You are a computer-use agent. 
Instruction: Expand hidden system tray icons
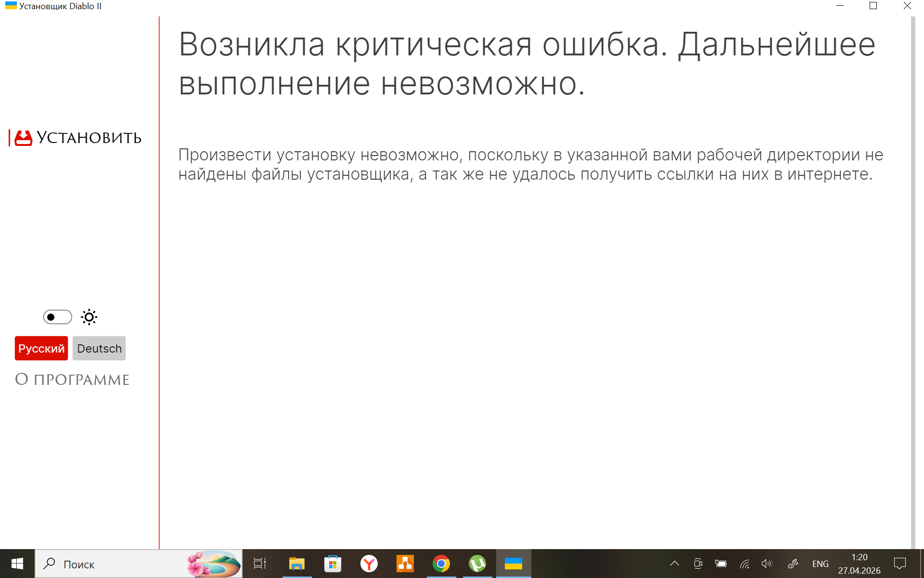click(x=675, y=564)
